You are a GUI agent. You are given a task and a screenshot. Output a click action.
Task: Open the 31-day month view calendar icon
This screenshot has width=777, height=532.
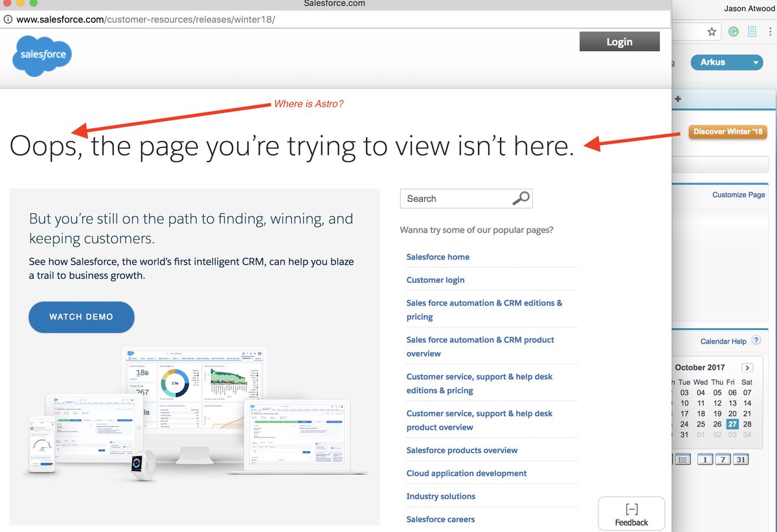(741, 460)
